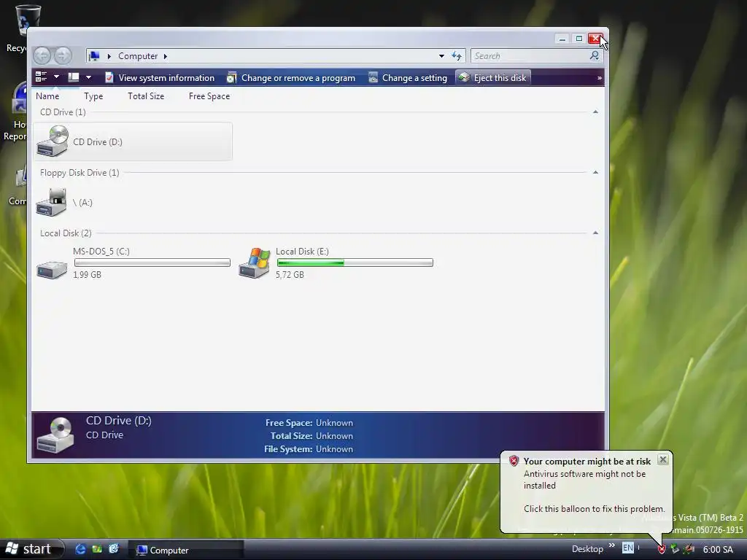Click the Computer icon in the address bar
747x560 pixels.
click(94, 56)
